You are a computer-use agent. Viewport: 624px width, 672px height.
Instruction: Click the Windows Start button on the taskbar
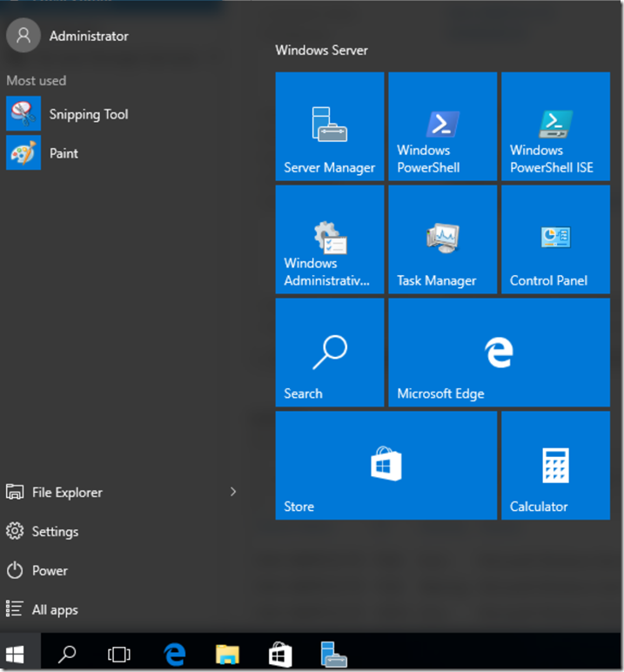[16, 655]
